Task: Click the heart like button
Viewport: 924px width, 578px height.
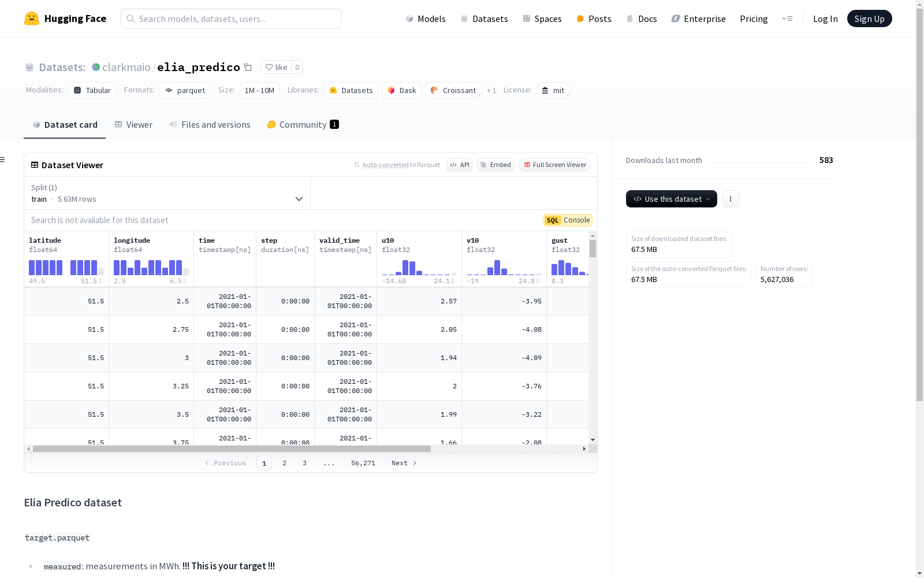Action: pyautogui.click(x=276, y=67)
